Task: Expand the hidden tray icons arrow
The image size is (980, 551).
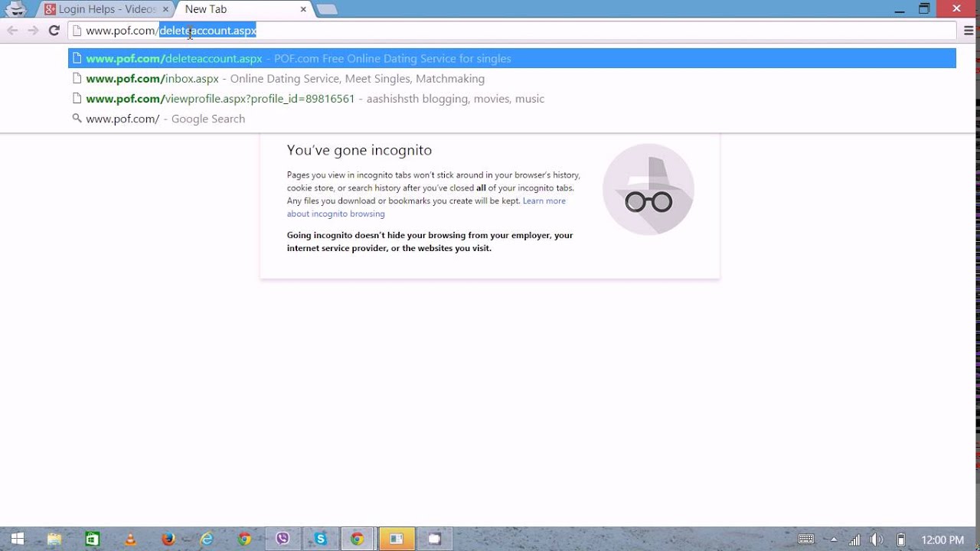Action: coord(834,540)
